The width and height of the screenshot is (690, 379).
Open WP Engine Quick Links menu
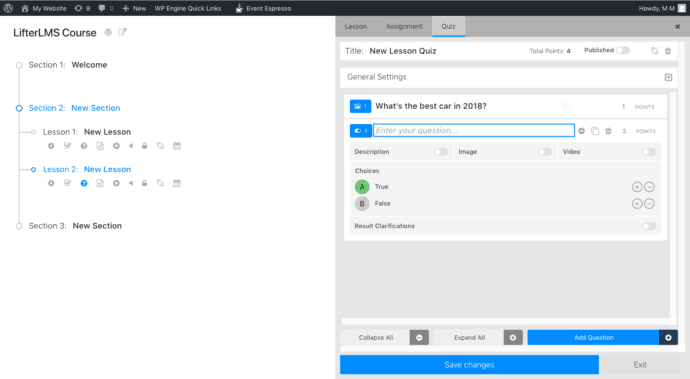(x=188, y=8)
